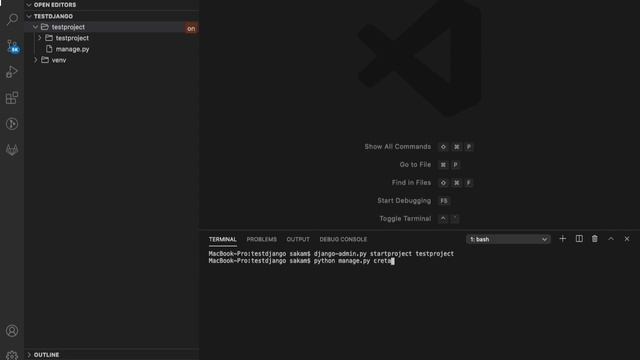Select the TERMINAL tab
Image resolution: width=640 pixels, height=360 pixels.
222,239
